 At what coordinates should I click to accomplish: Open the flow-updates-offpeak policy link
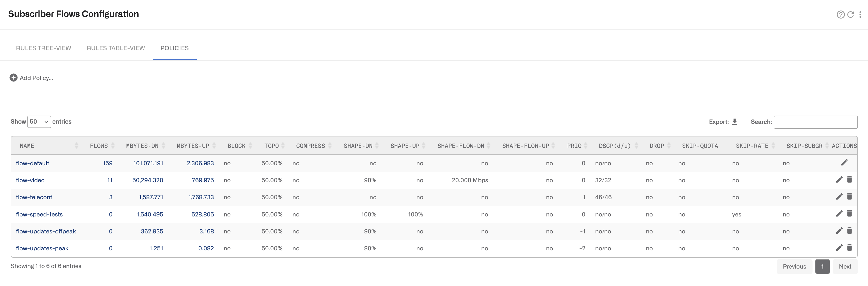(46, 231)
